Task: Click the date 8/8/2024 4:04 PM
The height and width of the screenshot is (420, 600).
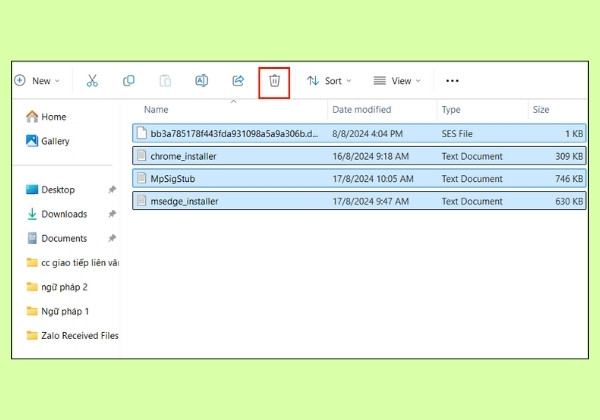Action: [367, 134]
